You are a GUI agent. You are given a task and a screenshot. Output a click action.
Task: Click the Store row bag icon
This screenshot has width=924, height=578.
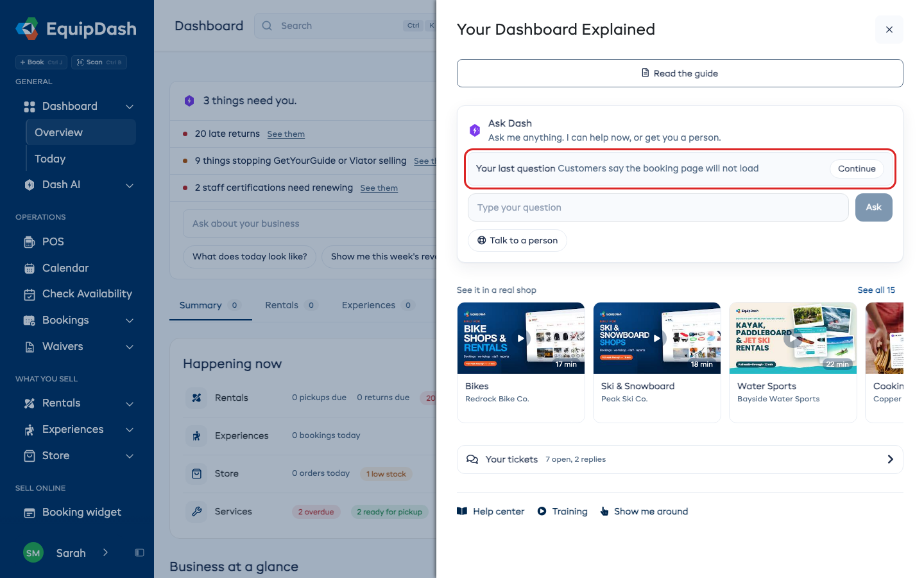click(x=197, y=473)
